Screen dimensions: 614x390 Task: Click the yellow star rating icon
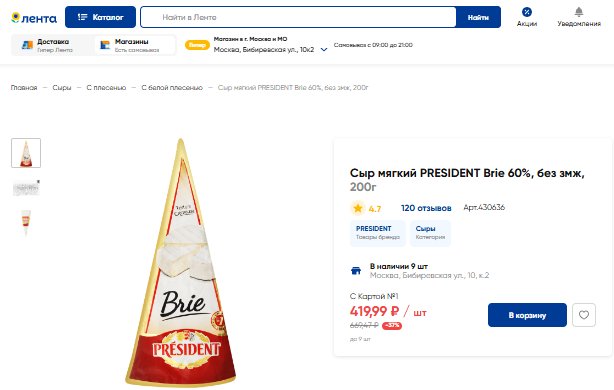click(358, 208)
